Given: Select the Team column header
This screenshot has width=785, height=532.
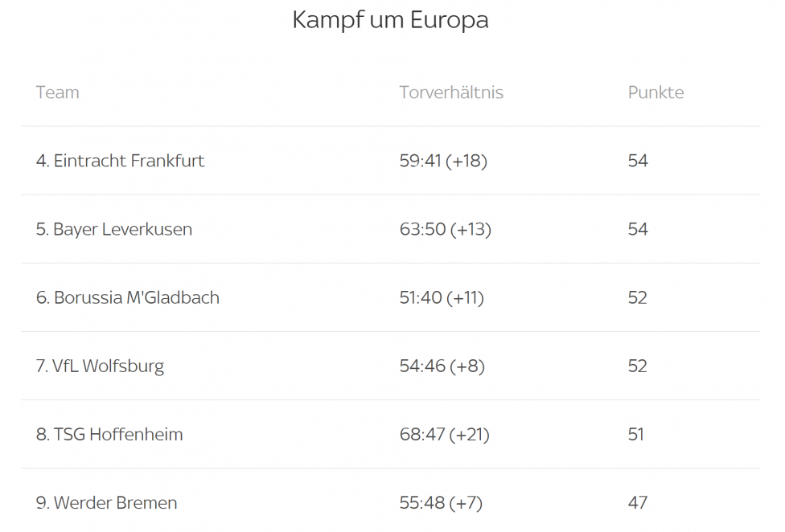Looking at the screenshot, I should click(x=58, y=92).
